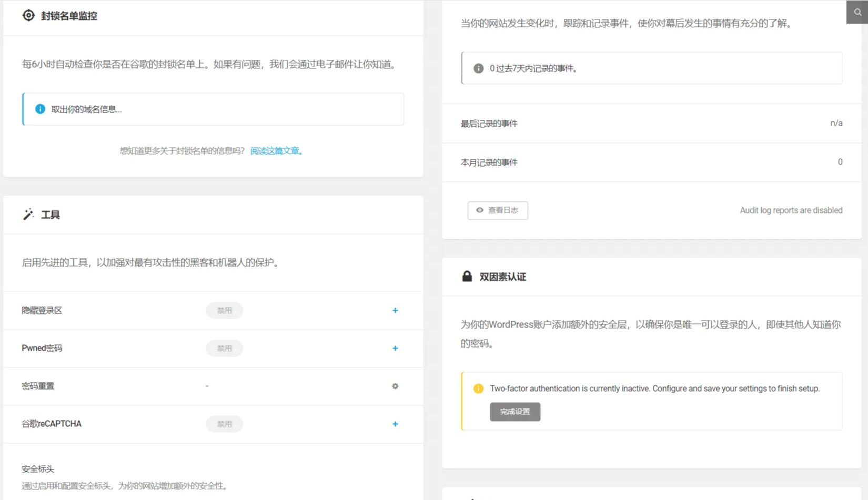Click the two-factor authentication lock icon
Screen dimensions: 868x500
[x=467, y=276]
